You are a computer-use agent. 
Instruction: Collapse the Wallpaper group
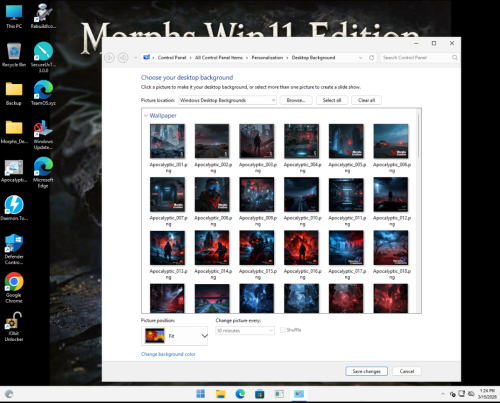click(x=146, y=116)
